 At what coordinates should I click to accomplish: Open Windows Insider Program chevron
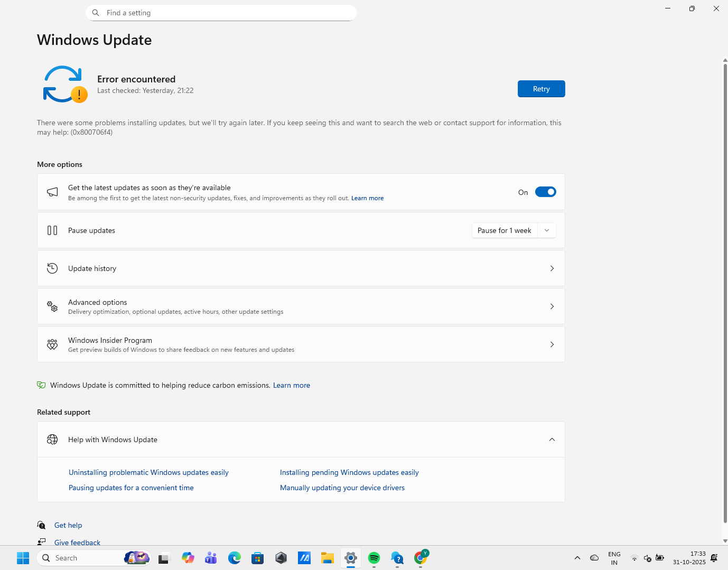click(x=552, y=344)
